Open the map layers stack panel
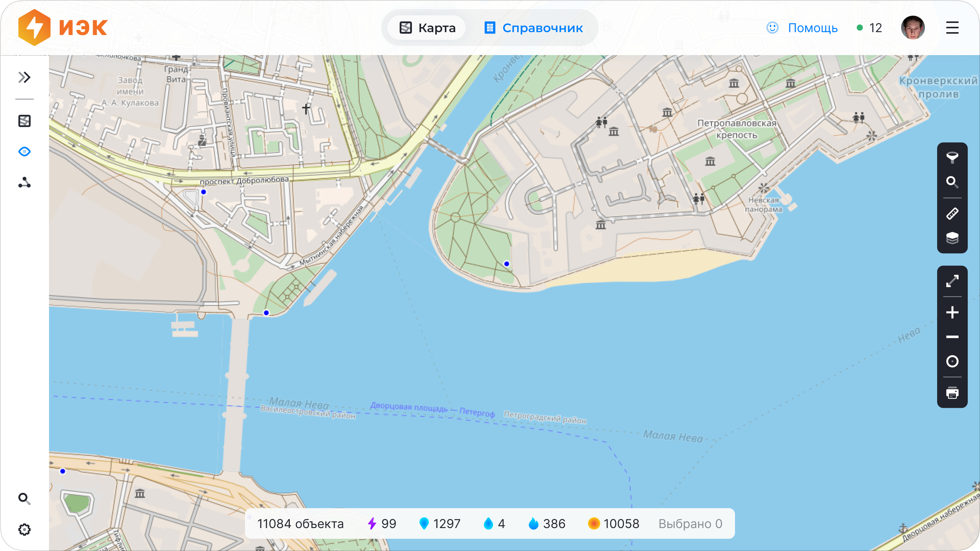The image size is (980, 551). point(952,238)
